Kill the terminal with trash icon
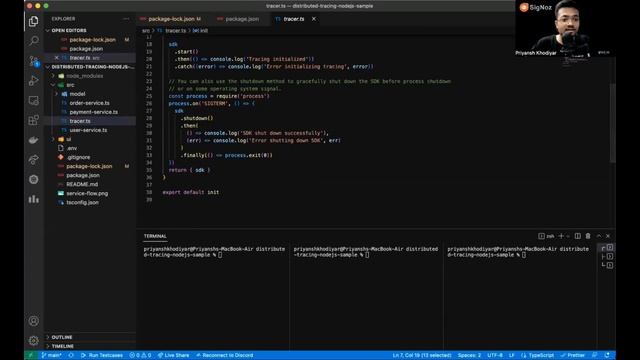 (x=588, y=236)
